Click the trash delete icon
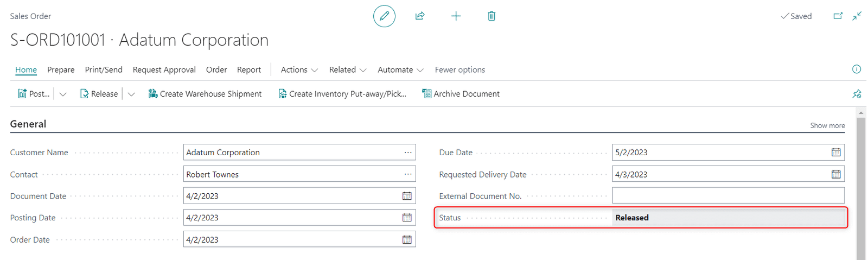868x260 pixels. 492,16
